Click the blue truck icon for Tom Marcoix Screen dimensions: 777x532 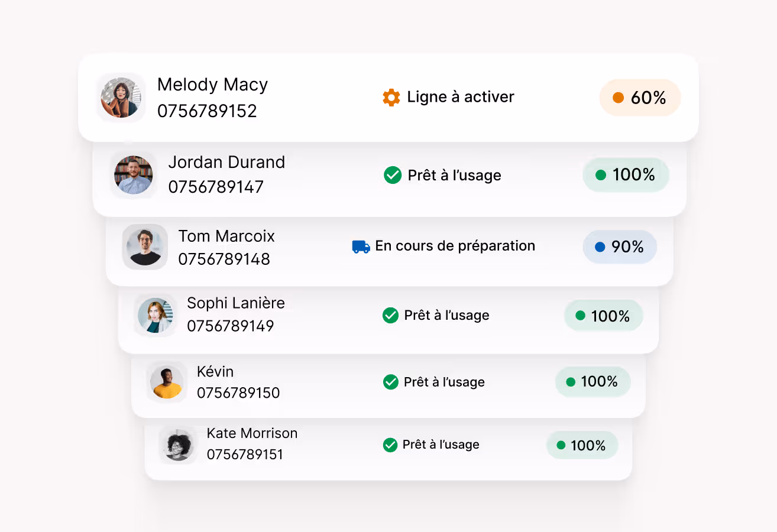(361, 246)
